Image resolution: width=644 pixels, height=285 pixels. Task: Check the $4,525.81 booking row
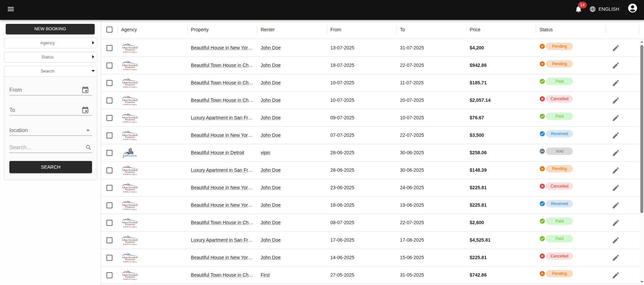click(109, 240)
